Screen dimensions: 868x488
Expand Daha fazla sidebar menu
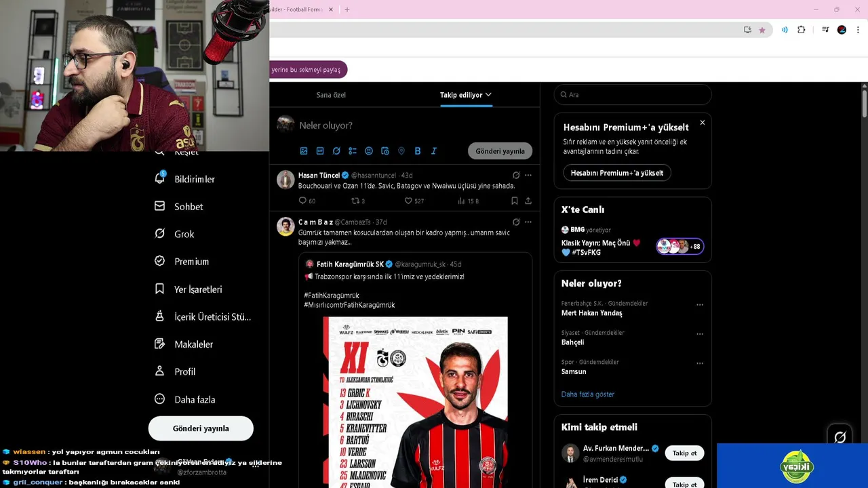pos(185,399)
